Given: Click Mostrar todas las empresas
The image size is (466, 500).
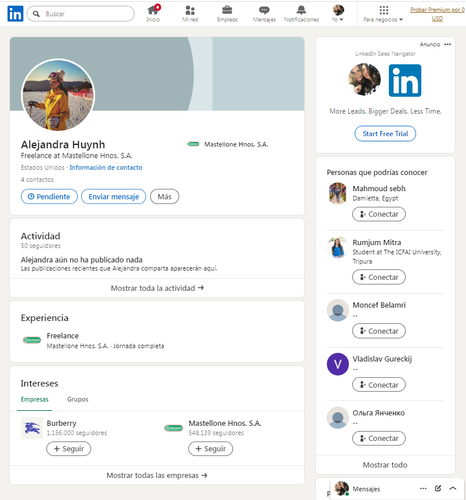Looking at the screenshot, I should [x=157, y=475].
